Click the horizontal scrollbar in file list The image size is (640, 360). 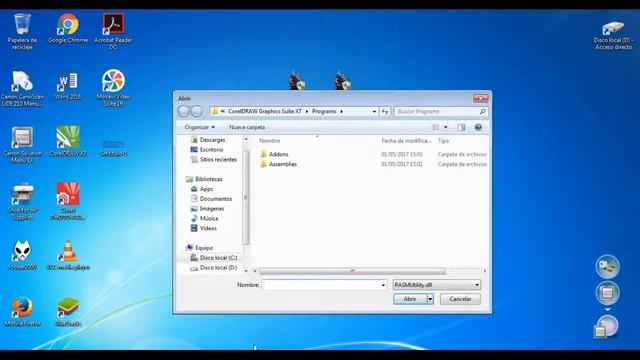point(352,271)
